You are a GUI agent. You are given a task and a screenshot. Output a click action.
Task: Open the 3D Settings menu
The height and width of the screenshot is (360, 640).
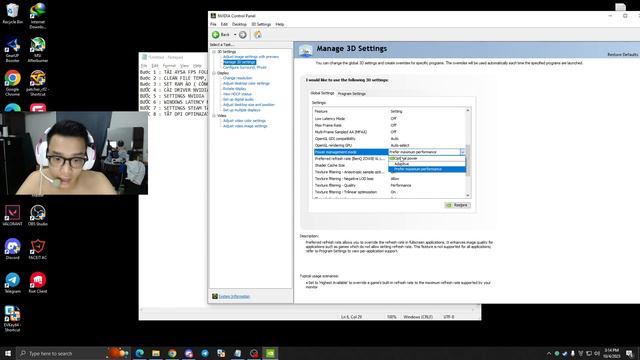(261, 24)
